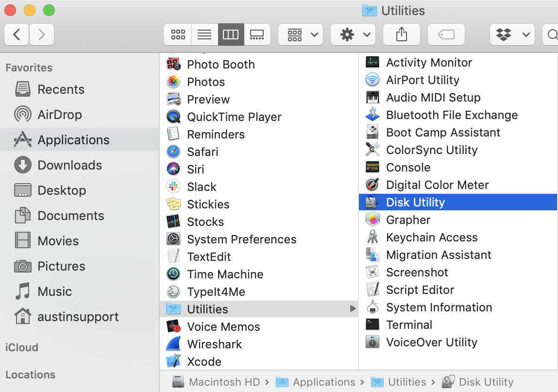Switch to list view
Screen dimensions: 558x392
pos(204,34)
